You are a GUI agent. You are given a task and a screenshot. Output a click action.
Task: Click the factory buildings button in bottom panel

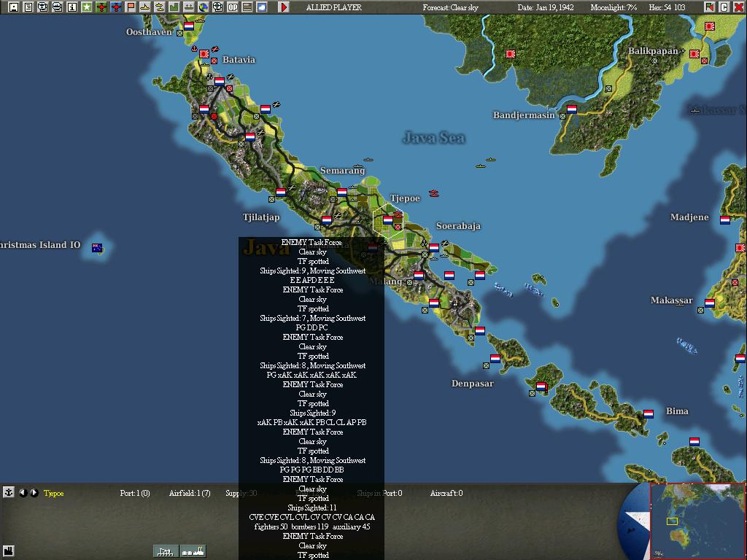click(193, 551)
